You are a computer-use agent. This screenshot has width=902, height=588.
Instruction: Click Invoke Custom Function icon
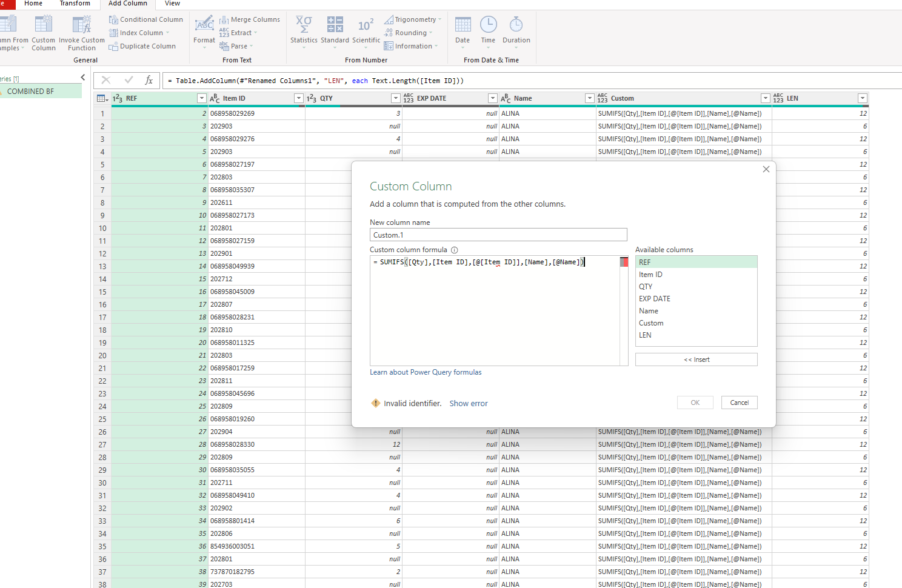coord(81,33)
